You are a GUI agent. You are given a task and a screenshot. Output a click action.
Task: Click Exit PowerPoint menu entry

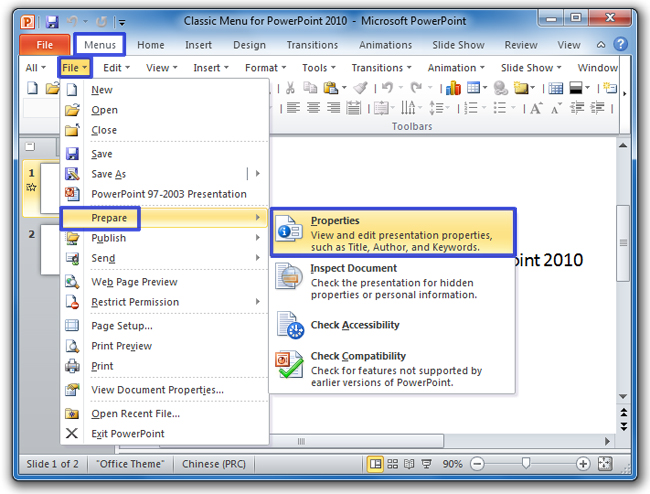(164, 433)
